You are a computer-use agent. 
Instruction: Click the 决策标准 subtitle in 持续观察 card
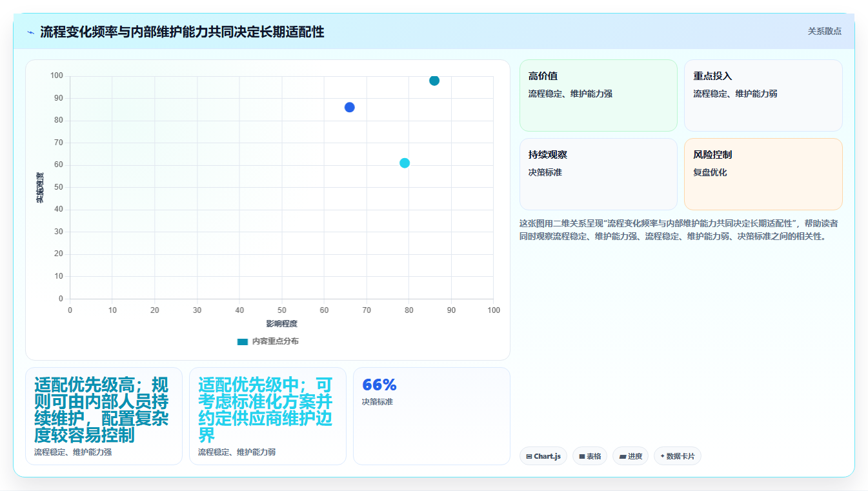point(545,172)
